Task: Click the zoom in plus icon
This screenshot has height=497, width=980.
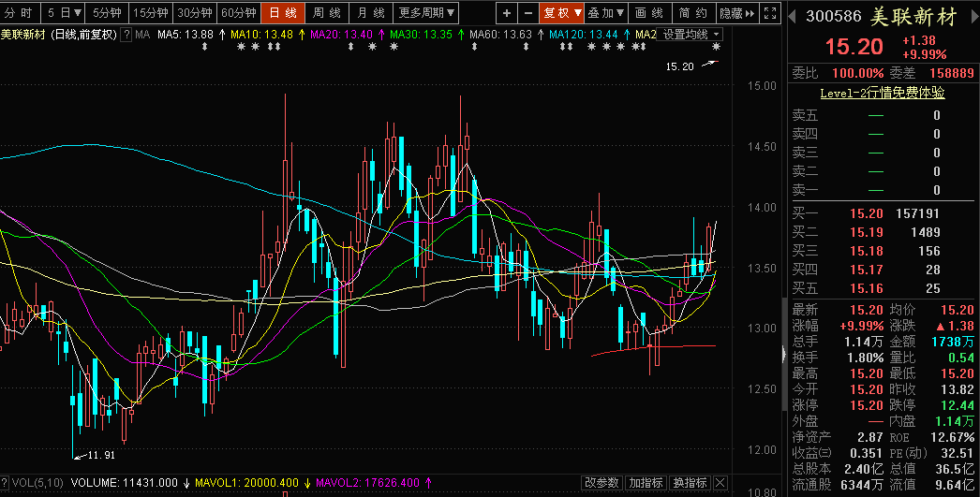Action: tap(507, 13)
